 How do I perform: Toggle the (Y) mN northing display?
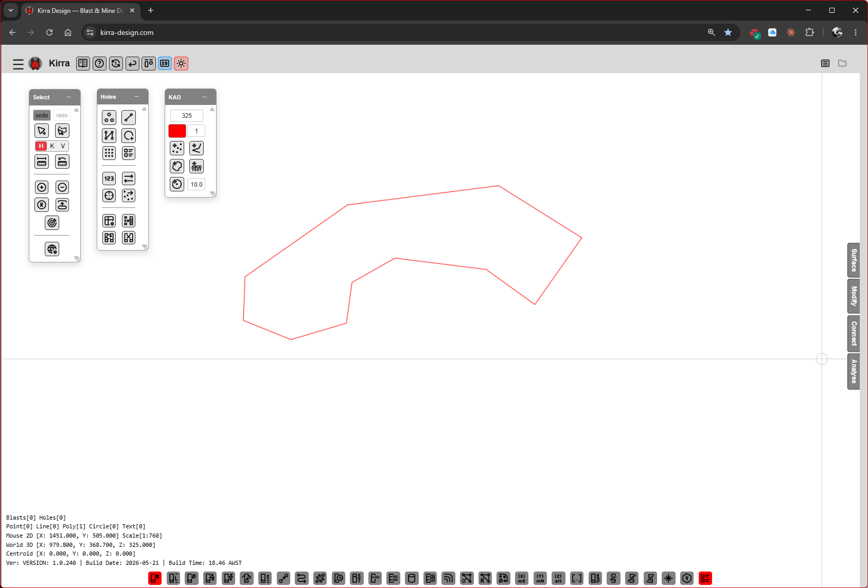pyautogui.click(x=540, y=578)
